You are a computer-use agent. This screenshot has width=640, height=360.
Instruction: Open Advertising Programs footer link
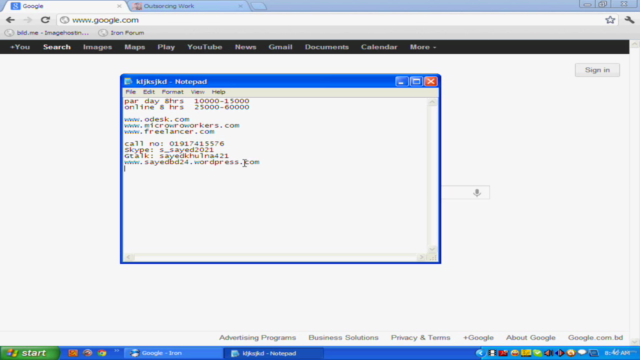pyautogui.click(x=257, y=338)
